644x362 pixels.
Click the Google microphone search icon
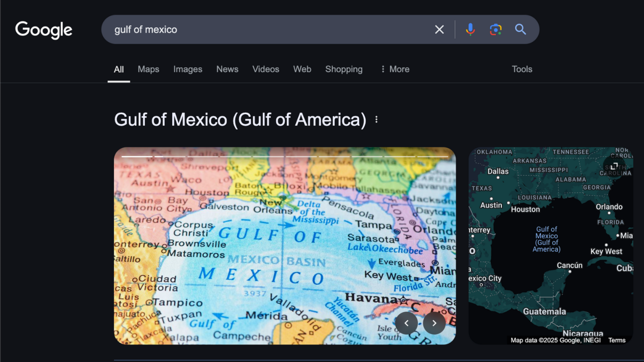click(470, 29)
